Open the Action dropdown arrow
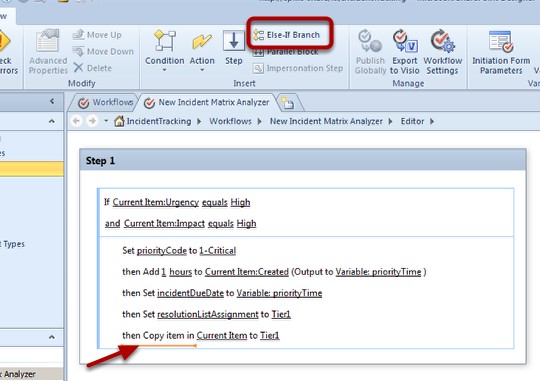The width and height of the screenshot is (540, 381). tap(202, 70)
